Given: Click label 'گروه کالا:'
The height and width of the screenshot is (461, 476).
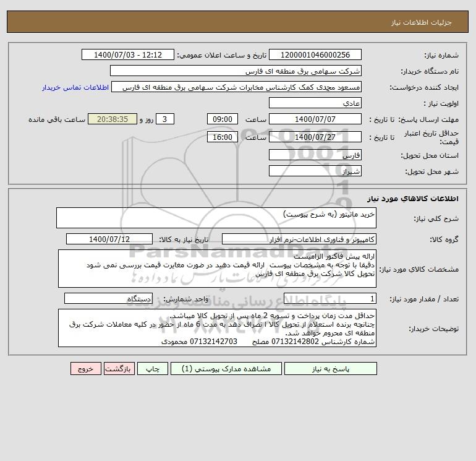Looking at the screenshot, I should [x=444, y=239].
